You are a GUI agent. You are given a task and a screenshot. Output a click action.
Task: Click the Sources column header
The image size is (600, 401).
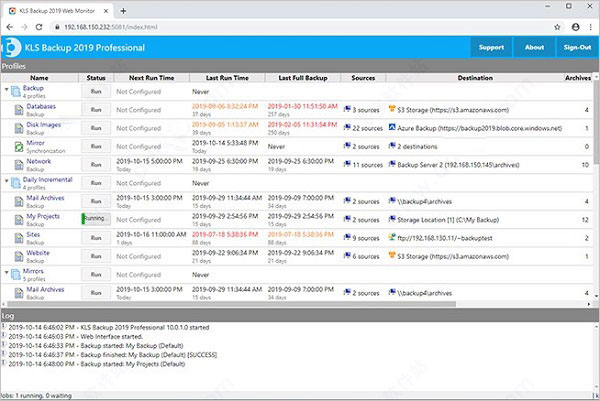click(363, 78)
